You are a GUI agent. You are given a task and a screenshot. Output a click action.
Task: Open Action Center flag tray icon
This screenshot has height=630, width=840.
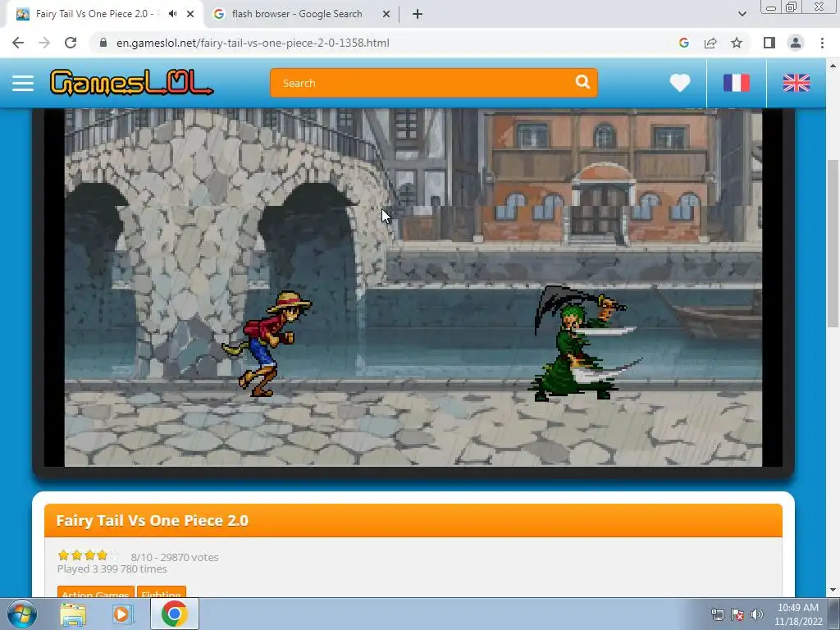tap(737, 614)
